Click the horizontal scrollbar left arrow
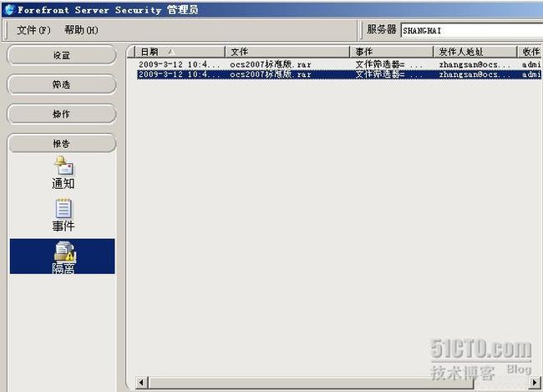543x392 pixels. (x=140, y=382)
